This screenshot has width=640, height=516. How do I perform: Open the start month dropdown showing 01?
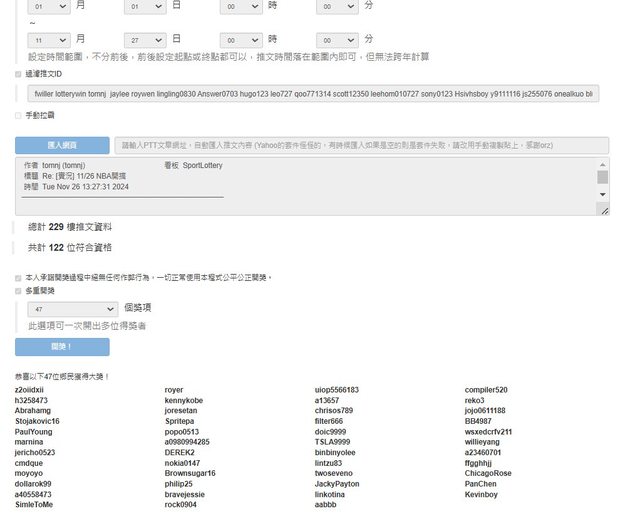49,7
